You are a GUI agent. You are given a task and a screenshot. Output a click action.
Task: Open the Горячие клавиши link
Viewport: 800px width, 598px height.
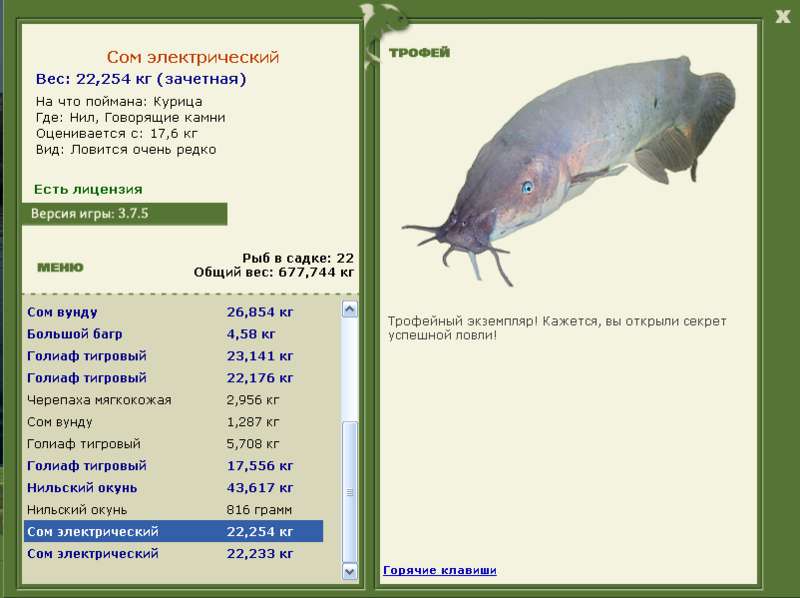pos(440,570)
